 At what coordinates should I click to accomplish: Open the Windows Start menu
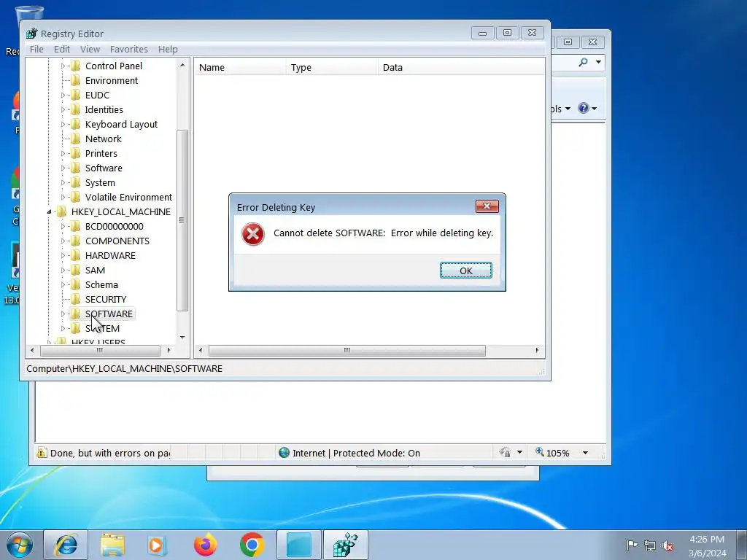click(20, 545)
